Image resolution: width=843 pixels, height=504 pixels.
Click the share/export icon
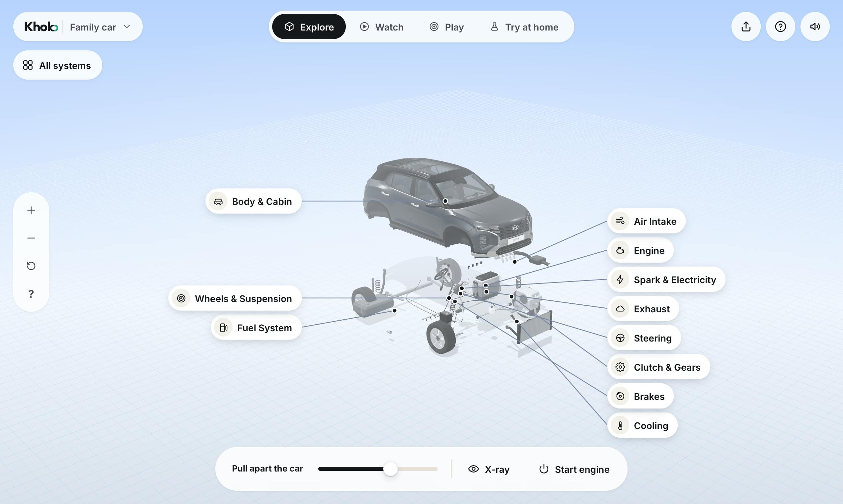coord(746,27)
